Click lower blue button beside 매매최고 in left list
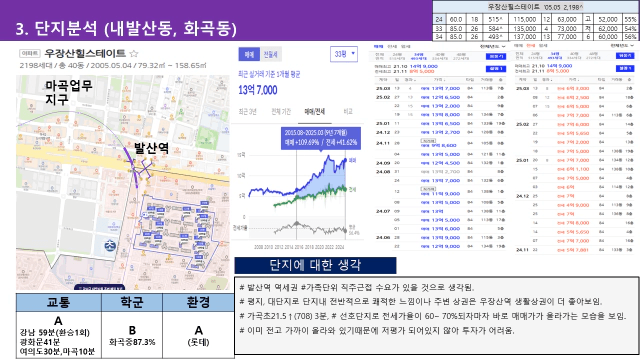The image size is (640, 360). [496, 69]
